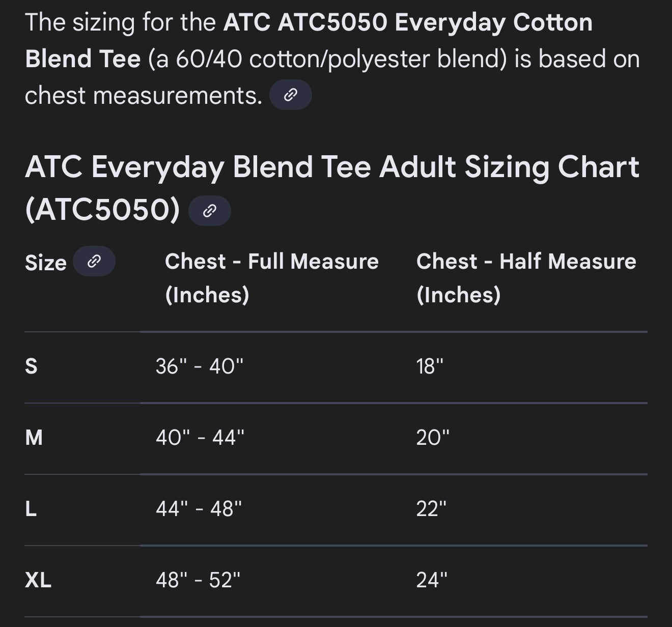Screen dimensions: 672x627
Task: Click the 20" half chest measurement
Action: 433,437
